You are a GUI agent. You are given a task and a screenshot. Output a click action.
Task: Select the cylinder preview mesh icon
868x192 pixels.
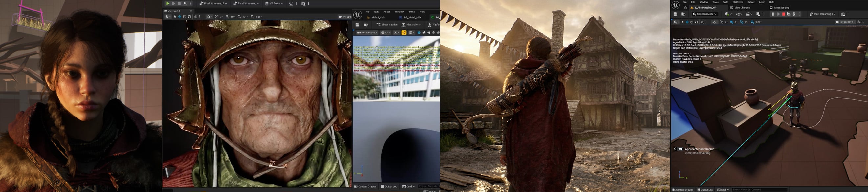424,33
